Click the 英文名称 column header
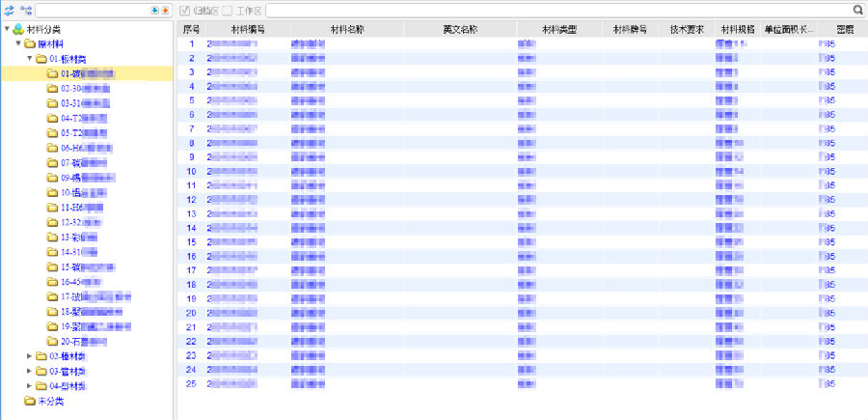This screenshot has width=868, height=420. tap(460, 29)
